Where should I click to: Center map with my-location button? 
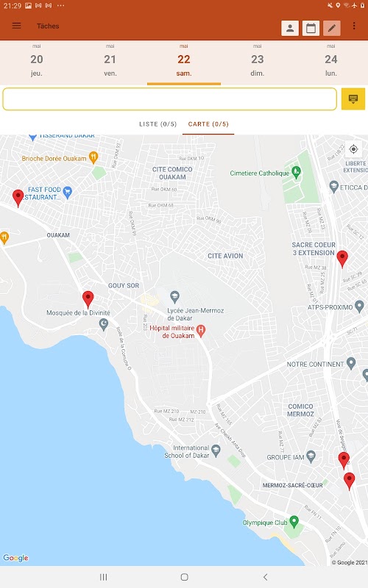(353, 149)
